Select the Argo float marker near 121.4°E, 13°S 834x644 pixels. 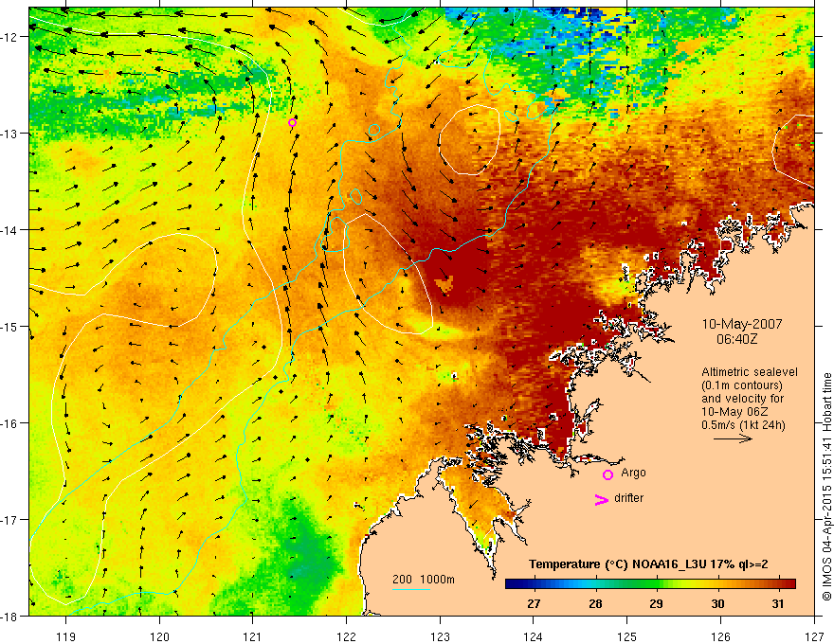point(292,123)
